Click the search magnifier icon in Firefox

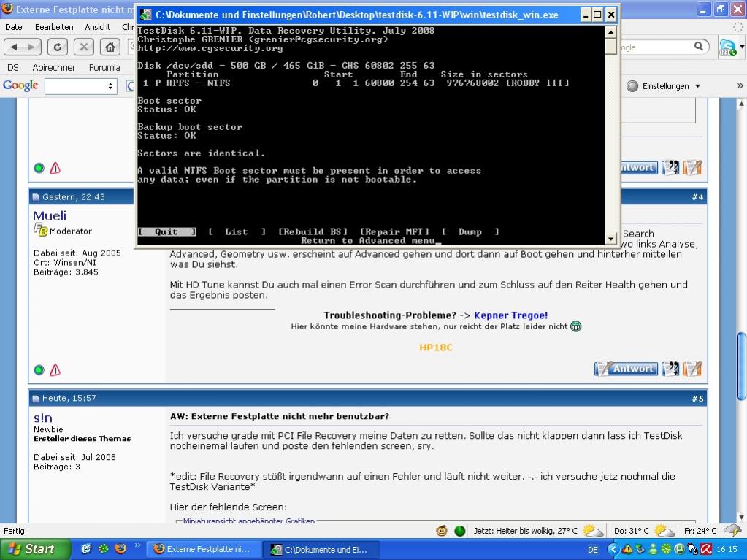[x=698, y=46]
